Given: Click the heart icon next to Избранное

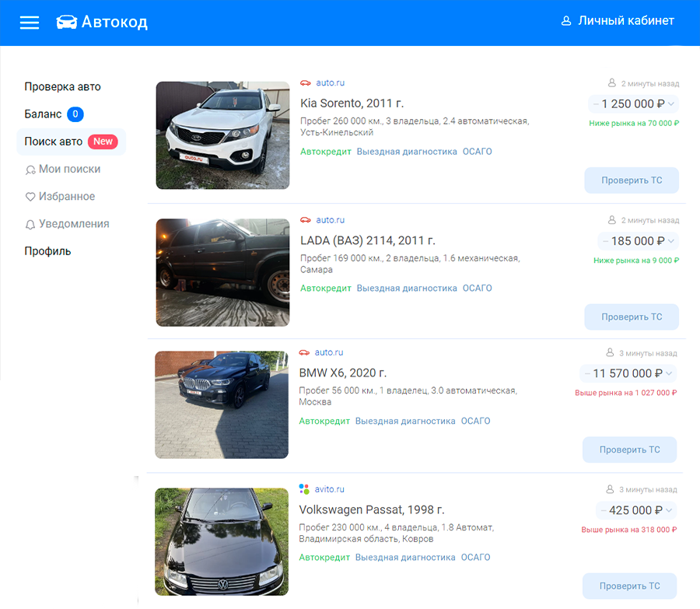Looking at the screenshot, I should coord(30,197).
